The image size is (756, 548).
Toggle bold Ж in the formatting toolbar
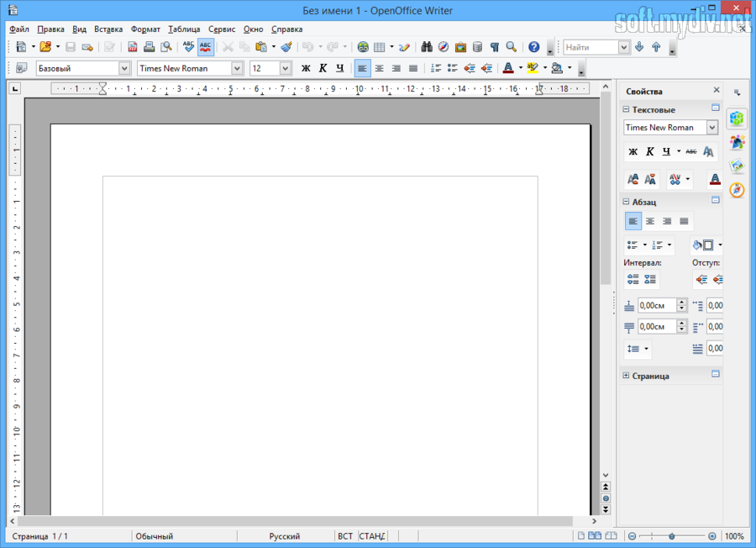(x=306, y=68)
